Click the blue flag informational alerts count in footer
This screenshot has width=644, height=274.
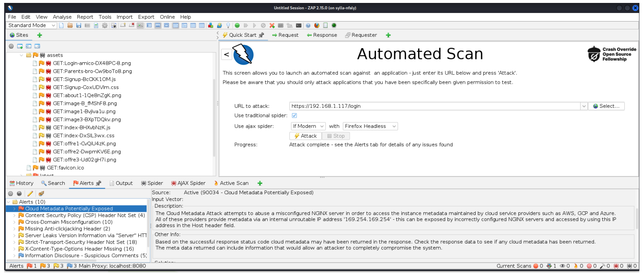point(72,266)
